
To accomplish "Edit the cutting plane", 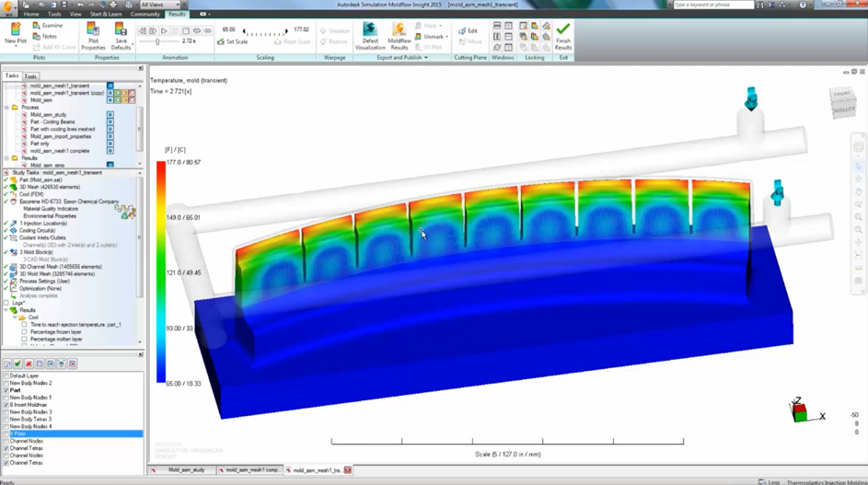I will (x=469, y=31).
